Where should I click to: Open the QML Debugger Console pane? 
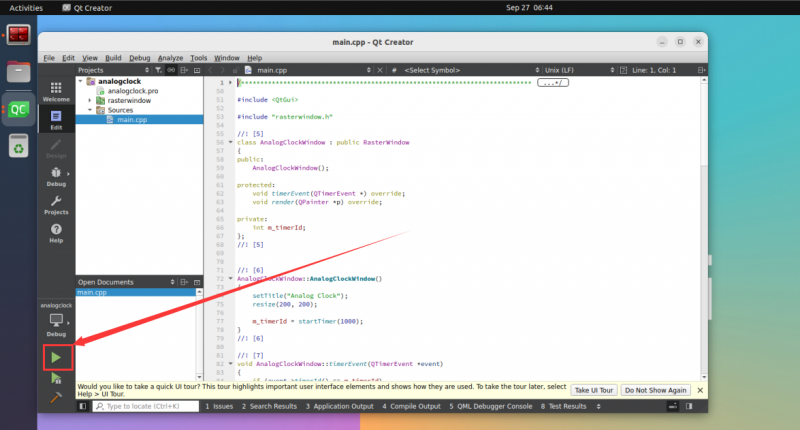[x=490, y=406]
